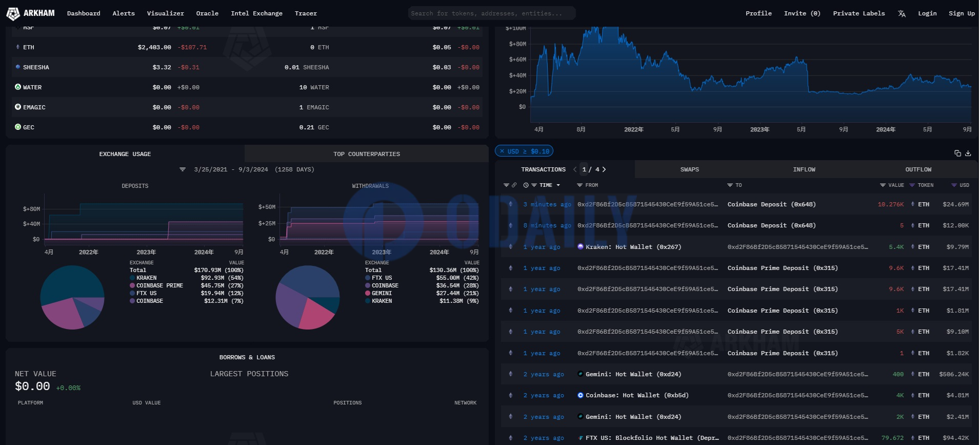Click ETH token icon in $24.69M row
This screenshot has height=445, width=980.
(x=913, y=204)
